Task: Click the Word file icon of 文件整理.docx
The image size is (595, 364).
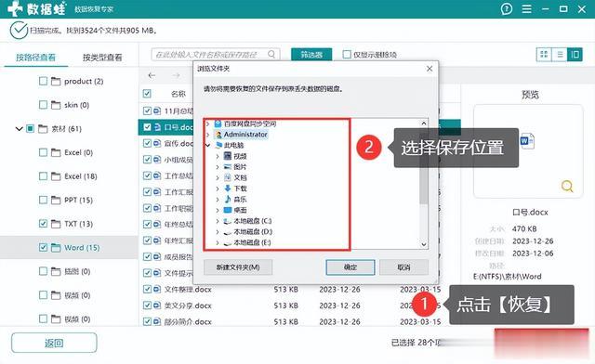Action: click(x=157, y=290)
